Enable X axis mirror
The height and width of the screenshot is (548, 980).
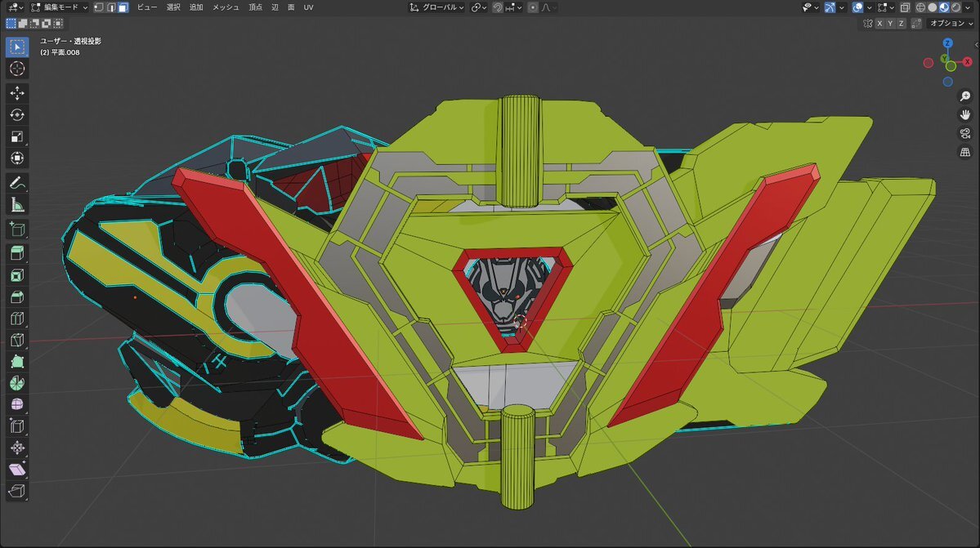pyautogui.click(x=879, y=24)
